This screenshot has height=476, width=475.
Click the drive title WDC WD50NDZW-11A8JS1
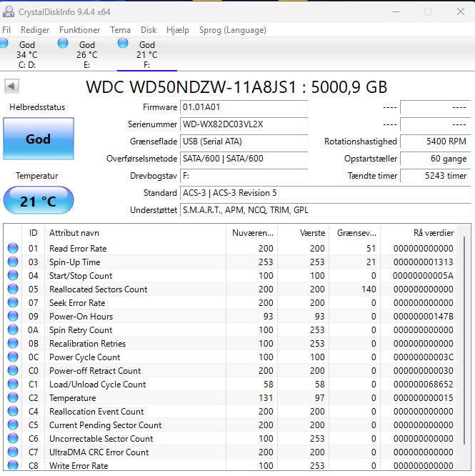236,87
